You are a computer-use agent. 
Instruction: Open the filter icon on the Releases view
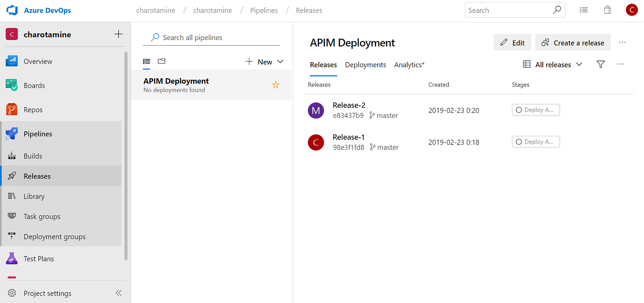click(x=600, y=64)
